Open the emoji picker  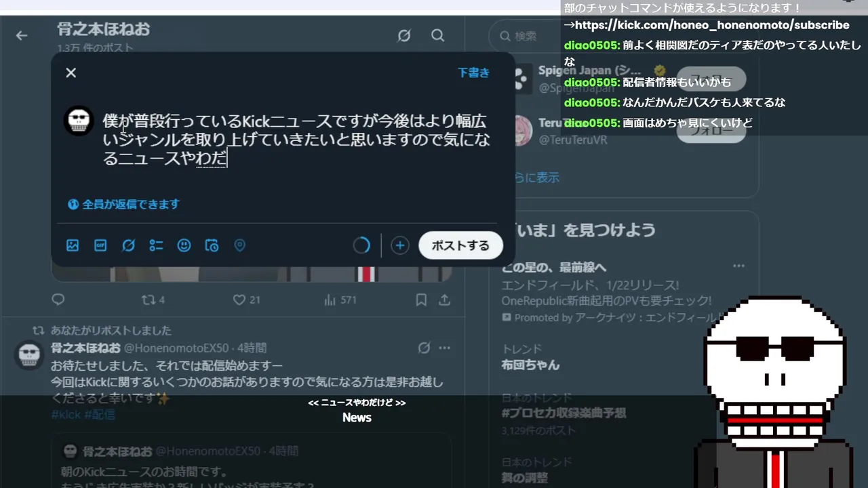[x=184, y=245]
